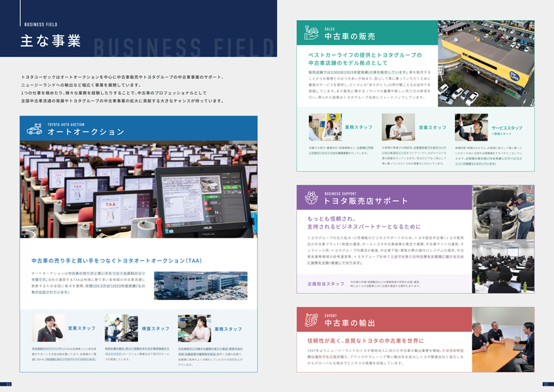
Task: Click the auto auction car icon
Action: (34, 130)
